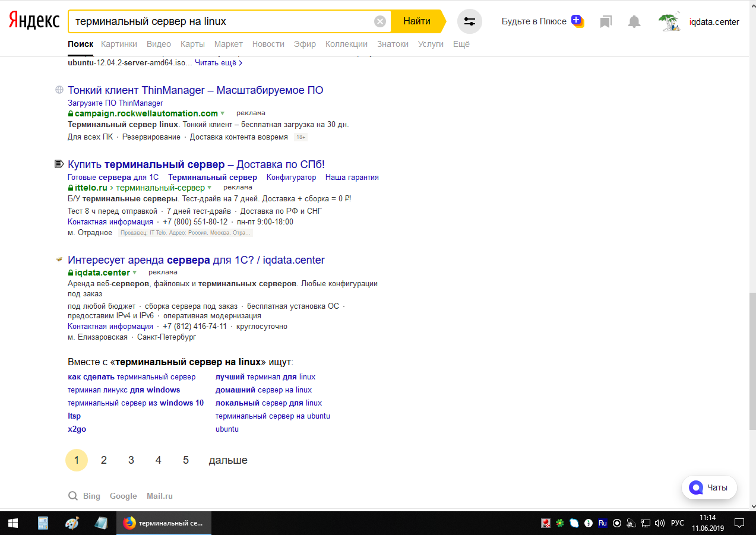Switch to the Услуги tab
The image size is (756, 535).
tap(431, 44)
